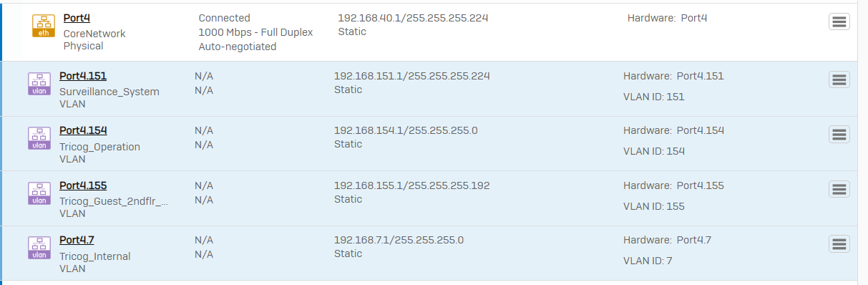Open the hamburger menu for Port4.7
The width and height of the screenshot is (868, 285).
[839, 244]
